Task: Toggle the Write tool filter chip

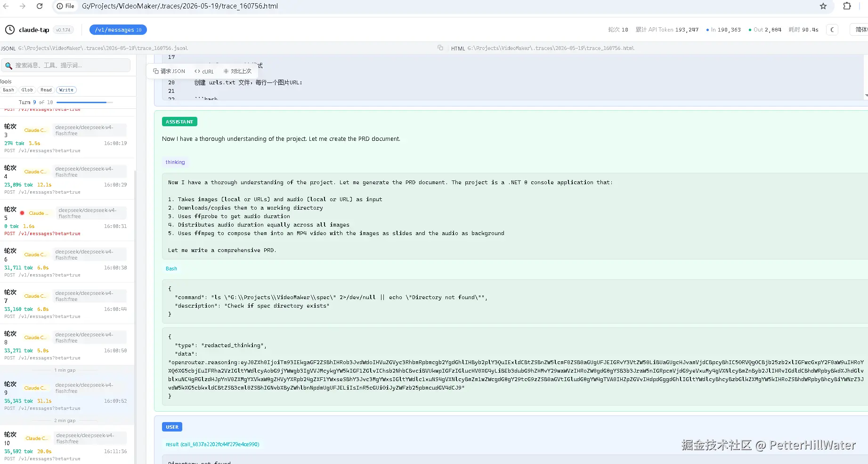Action: 66,90
